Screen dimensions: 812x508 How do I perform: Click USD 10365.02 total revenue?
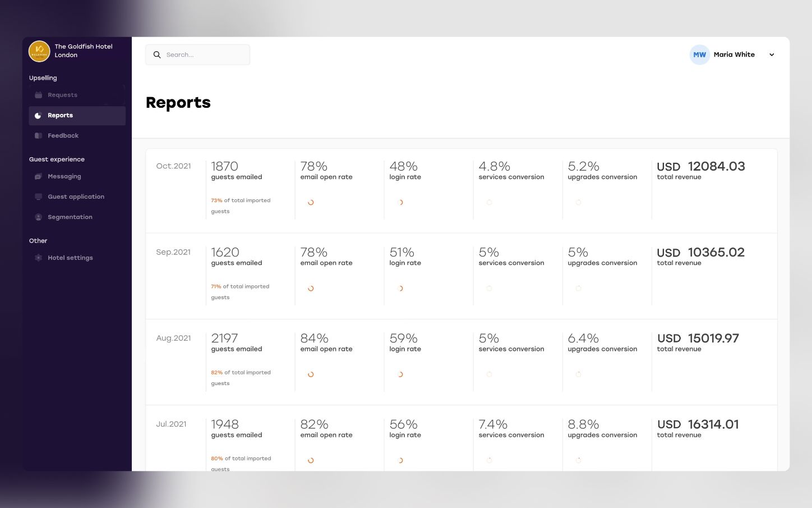click(701, 253)
